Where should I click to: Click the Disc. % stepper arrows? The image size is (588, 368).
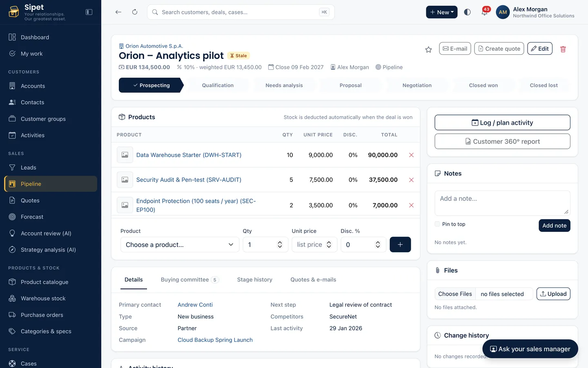378,245
